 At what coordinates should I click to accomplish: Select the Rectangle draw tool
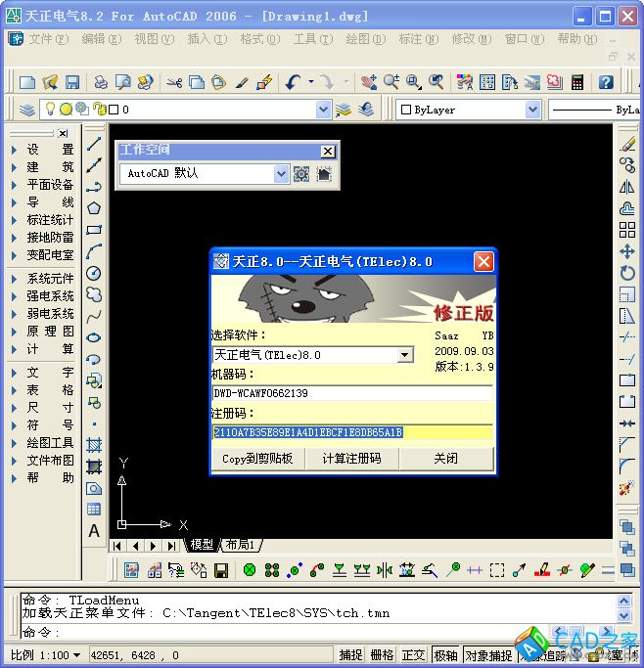[94, 230]
